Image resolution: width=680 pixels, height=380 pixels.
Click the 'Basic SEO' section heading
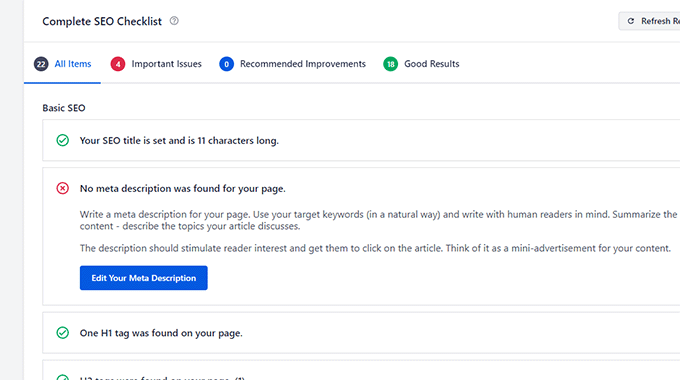pyautogui.click(x=64, y=108)
